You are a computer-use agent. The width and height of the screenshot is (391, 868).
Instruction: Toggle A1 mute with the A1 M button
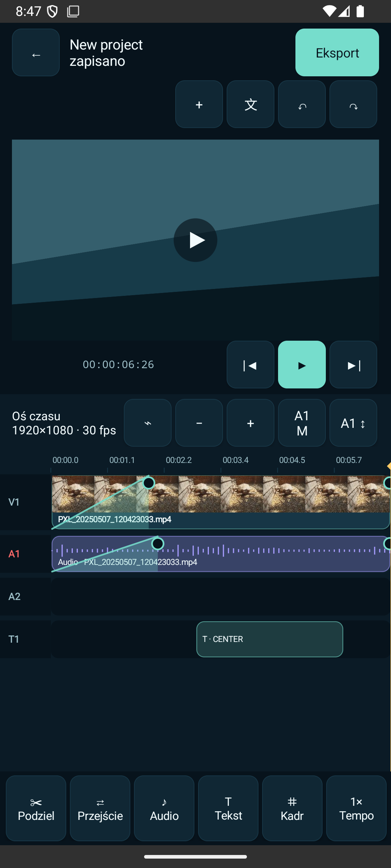click(x=302, y=423)
